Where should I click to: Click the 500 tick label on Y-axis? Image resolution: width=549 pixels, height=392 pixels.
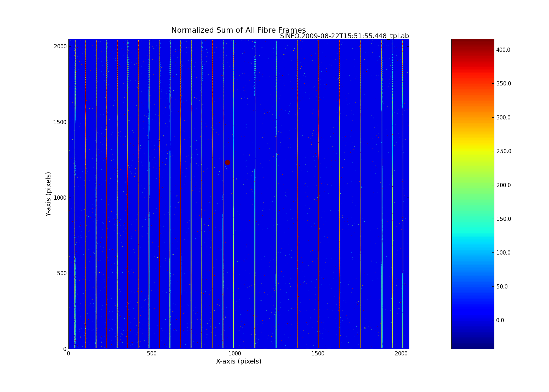61,273
